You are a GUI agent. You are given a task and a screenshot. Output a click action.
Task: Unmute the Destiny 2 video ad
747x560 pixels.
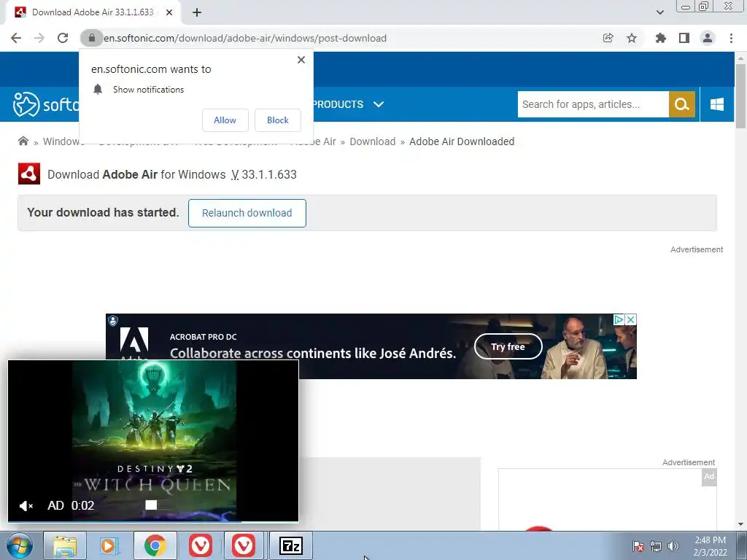pos(26,506)
